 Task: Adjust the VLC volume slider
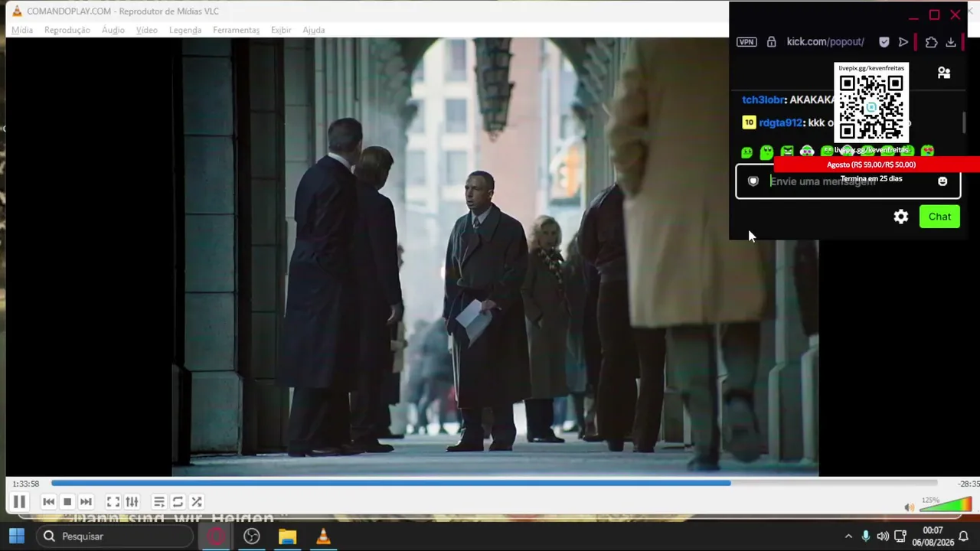tap(946, 504)
